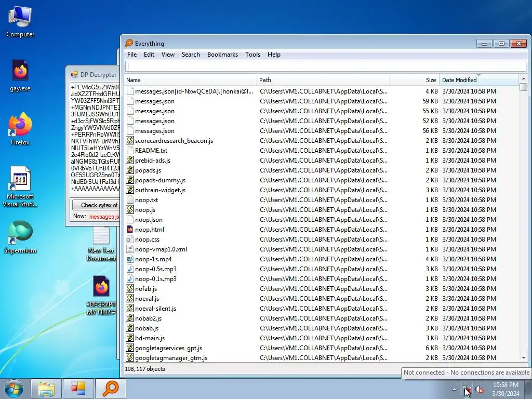The image size is (532, 399).
Task: Switch to DP Decrypter taskbar button
Action: [78, 389]
